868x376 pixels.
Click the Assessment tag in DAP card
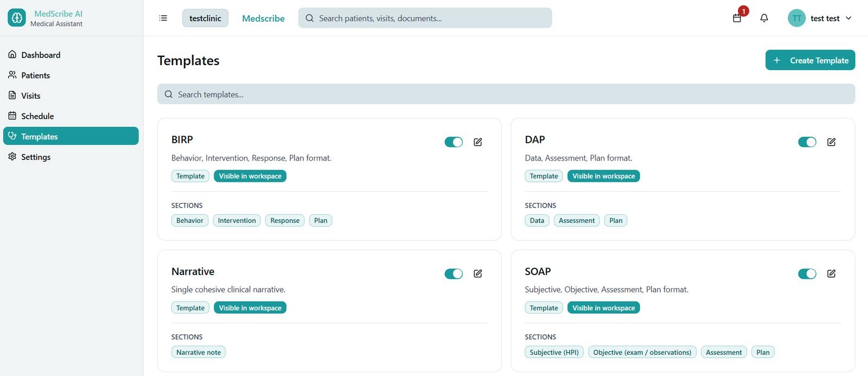577,220
